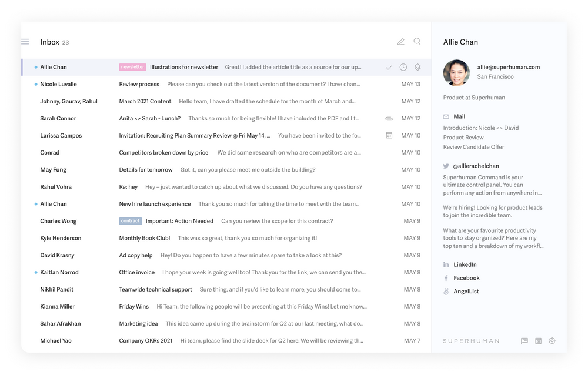The width and height of the screenshot is (588, 375).
Task: Click the LinkedIn icon in the contact panel
Action: click(x=446, y=264)
